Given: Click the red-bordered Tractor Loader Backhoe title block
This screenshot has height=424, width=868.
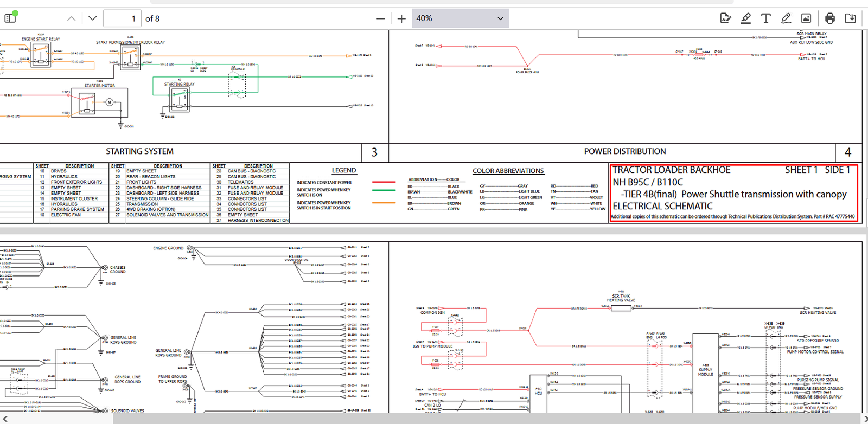Looking at the screenshot, I should point(734,193).
